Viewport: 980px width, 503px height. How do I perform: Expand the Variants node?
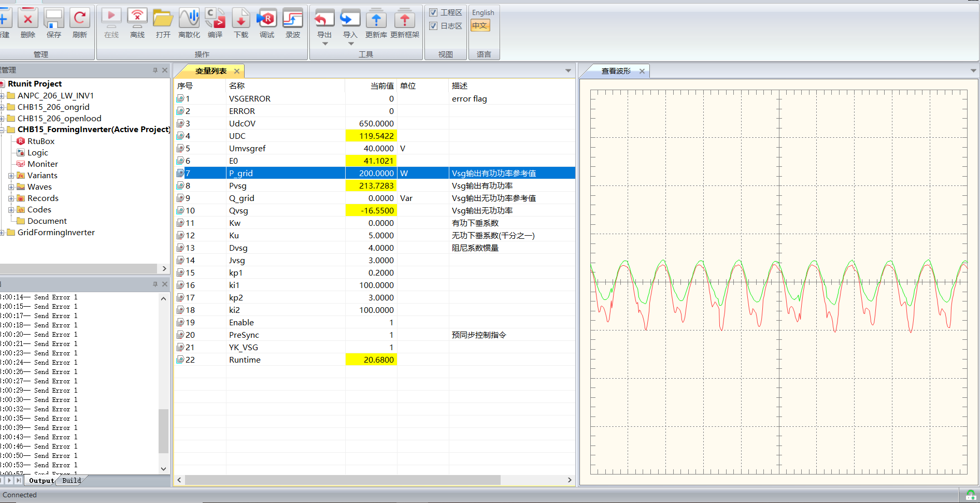pos(11,176)
